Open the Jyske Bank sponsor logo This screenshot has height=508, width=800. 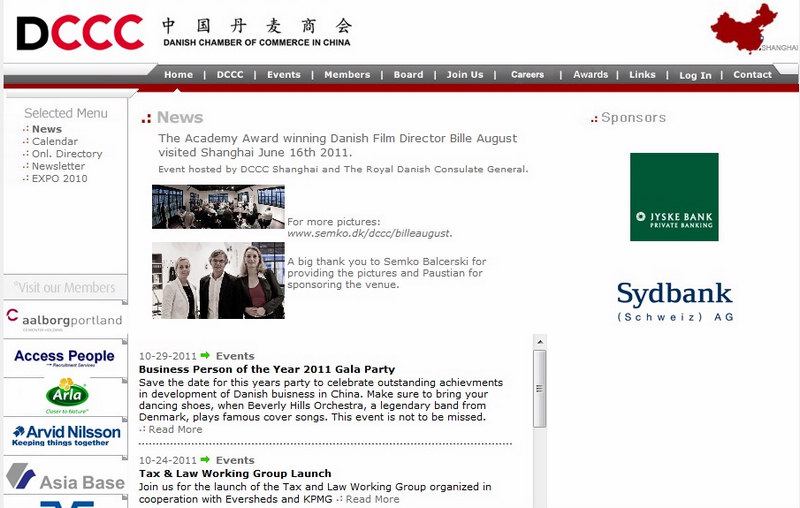pyautogui.click(x=674, y=197)
